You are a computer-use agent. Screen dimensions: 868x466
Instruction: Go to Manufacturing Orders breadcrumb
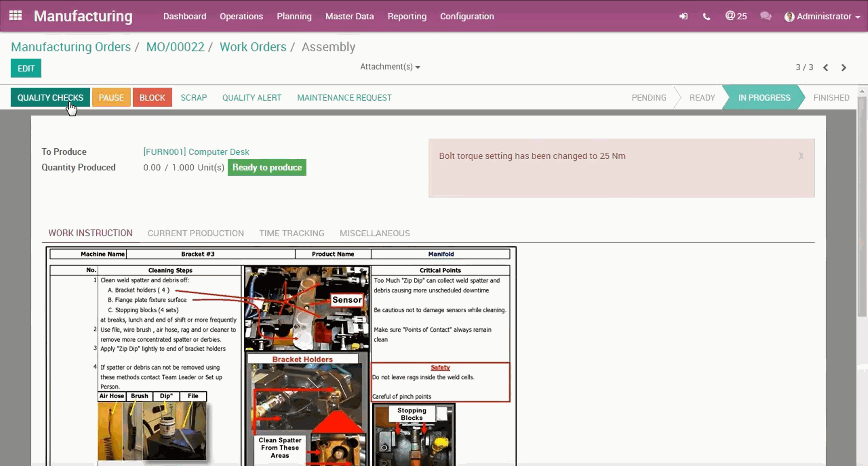pyautogui.click(x=71, y=47)
